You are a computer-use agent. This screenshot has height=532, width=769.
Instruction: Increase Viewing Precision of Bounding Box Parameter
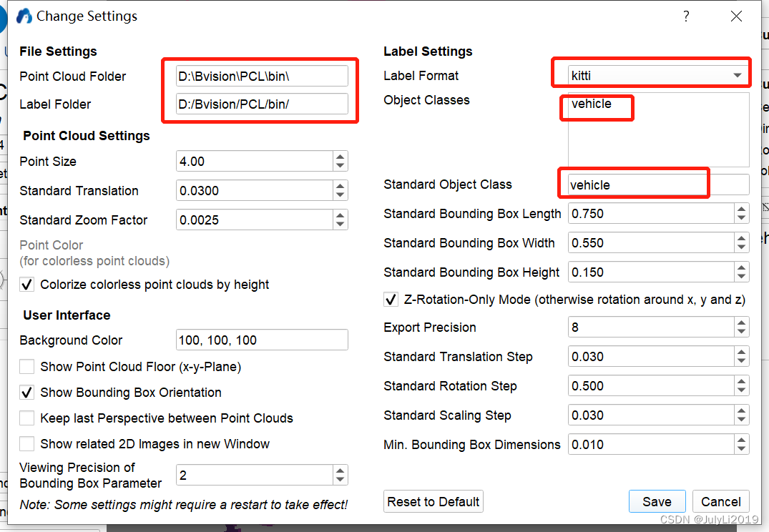[x=340, y=470]
